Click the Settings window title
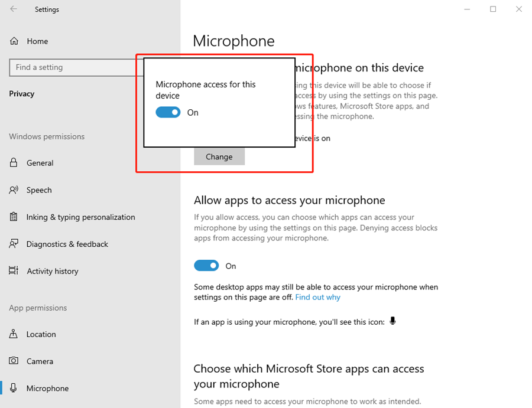Image resolution: width=532 pixels, height=408 pixels. click(x=47, y=9)
